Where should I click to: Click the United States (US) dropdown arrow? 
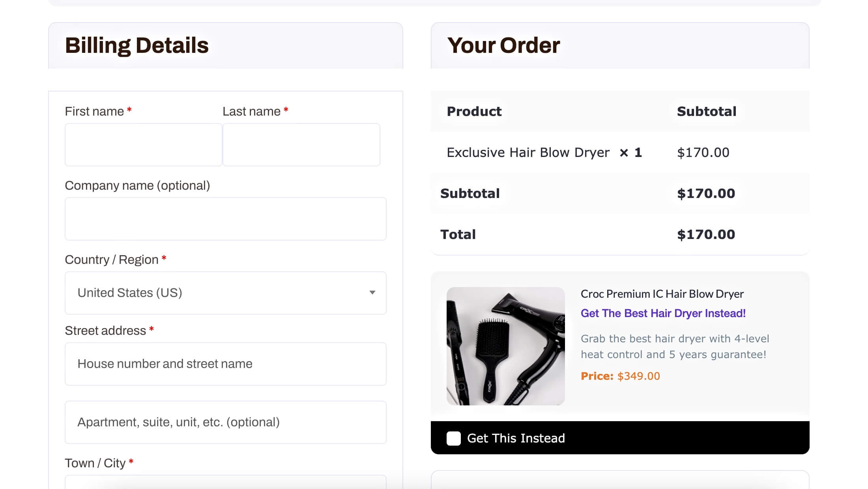(372, 293)
